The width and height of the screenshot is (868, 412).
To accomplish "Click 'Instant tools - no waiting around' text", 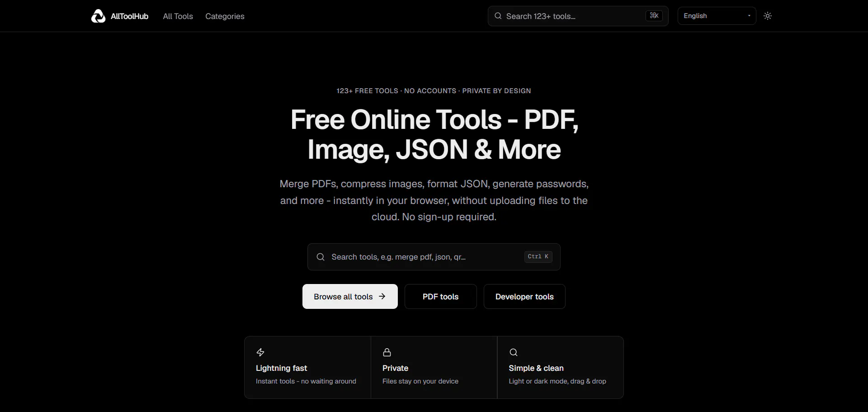I will click(306, 381).
